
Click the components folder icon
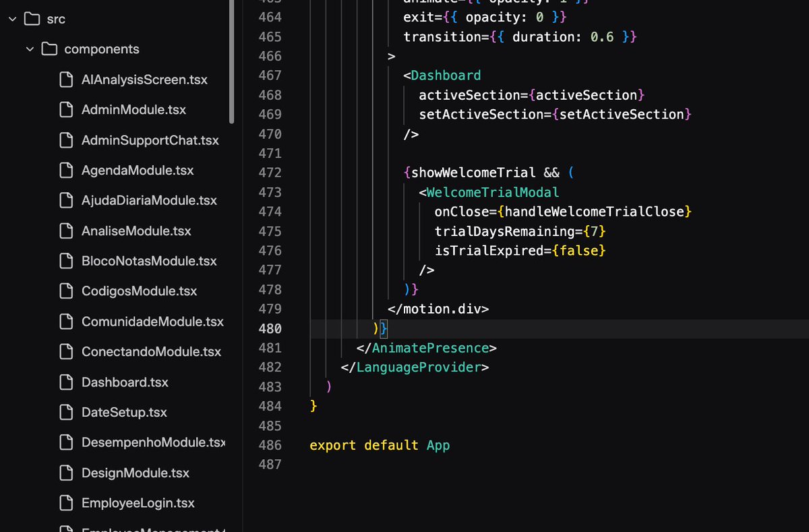49,49
